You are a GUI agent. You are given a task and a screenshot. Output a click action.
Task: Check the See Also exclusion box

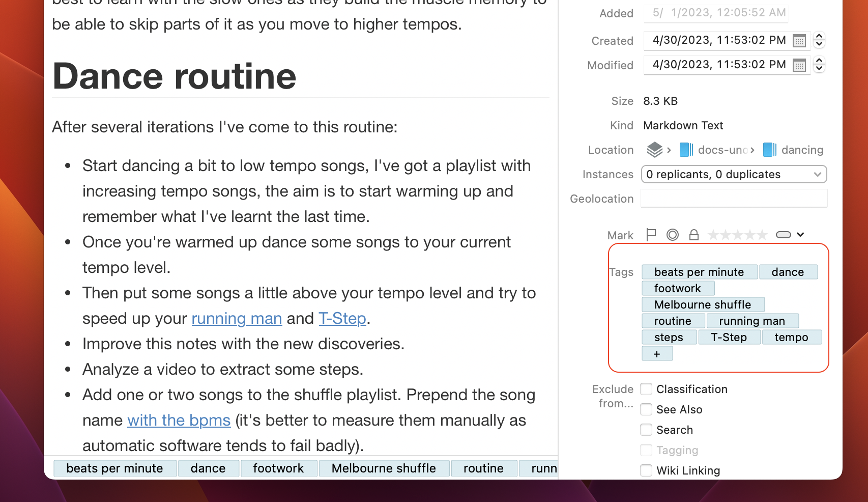point(646,409)
